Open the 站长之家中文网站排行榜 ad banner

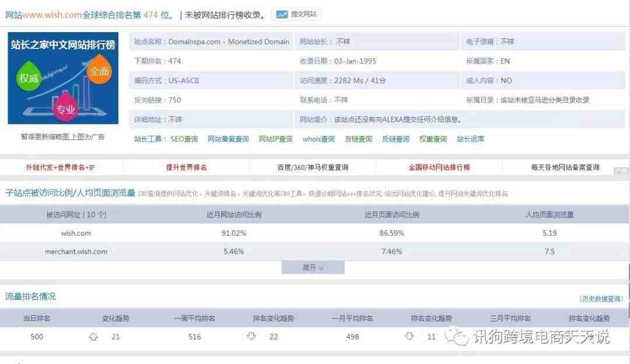tap(63, 78)
